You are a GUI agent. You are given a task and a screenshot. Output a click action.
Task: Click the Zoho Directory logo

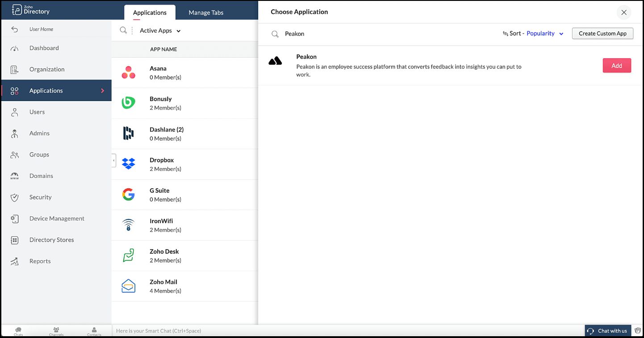click(30, 10)
